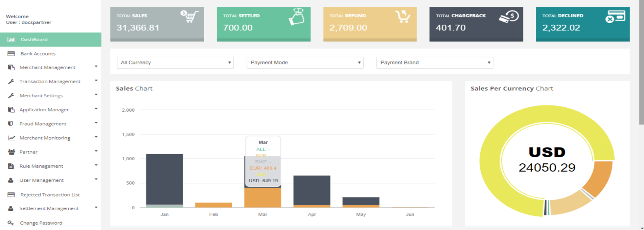Open the Payment Brand dropdown
Image resolution: width=644 pixels, height=230 pixels.
435,63
